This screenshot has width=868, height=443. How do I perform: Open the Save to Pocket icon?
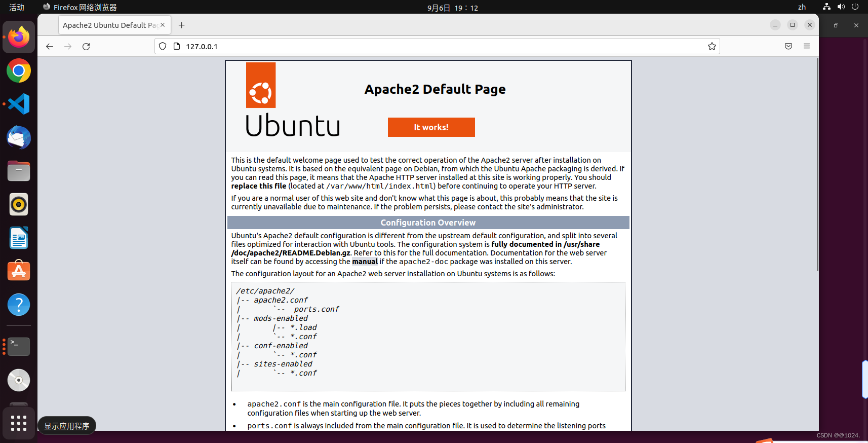point(788,46)
